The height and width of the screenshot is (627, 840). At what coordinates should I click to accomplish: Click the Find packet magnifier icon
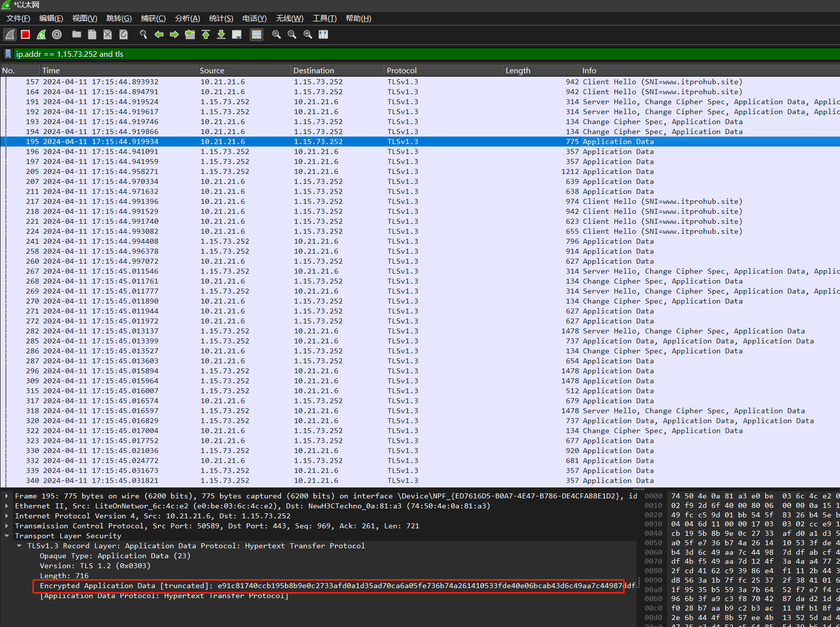coord(143,34)
